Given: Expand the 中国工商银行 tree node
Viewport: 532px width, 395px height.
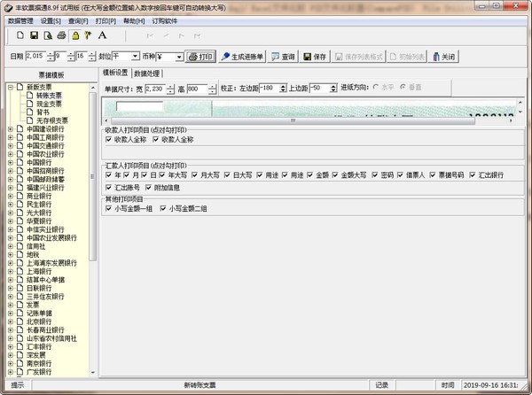Looking at the screenshot, I should click(11, 137).
